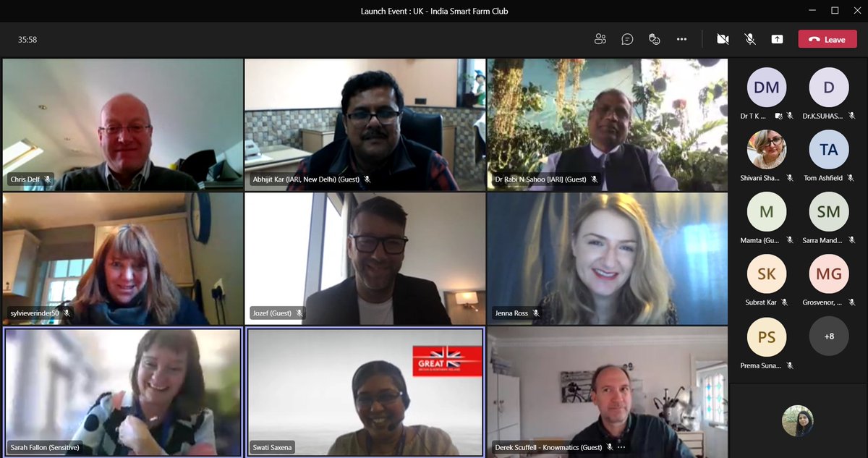Image resolution: width=868 pixels, height=458 pixels.
Task: Click the 35:58 meeting timer
Action: (27, 40)
